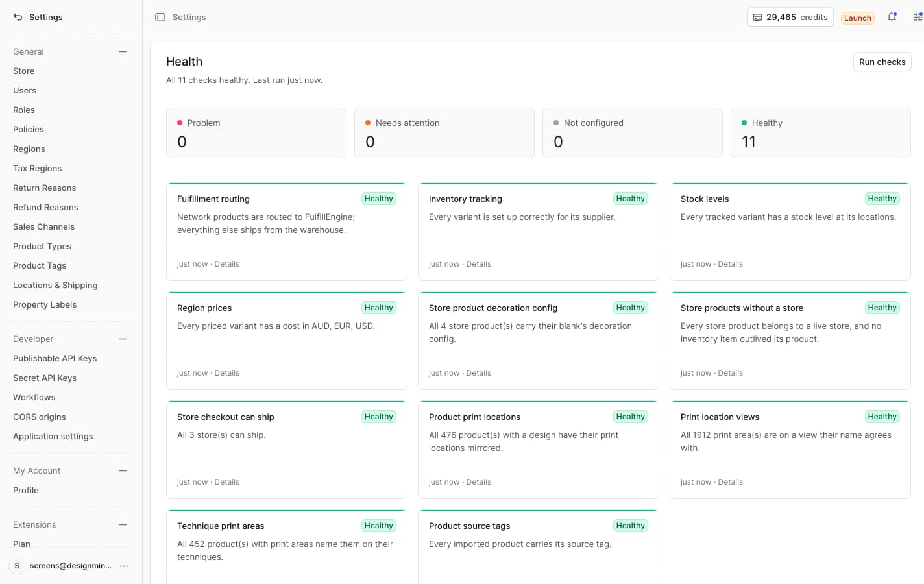Click the Settings breadcrumb in header
Image resolution: width=924 pixels, height=584 pixels.
pyautogui.click(x=189, y=18)
